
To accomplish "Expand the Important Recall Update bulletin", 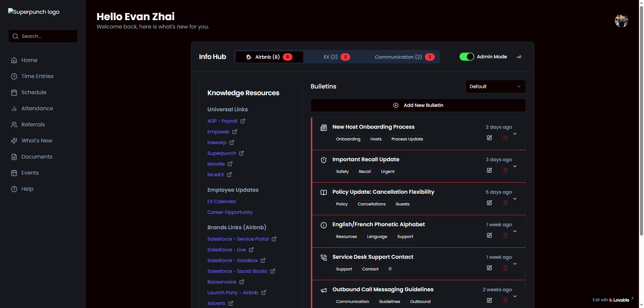I will click(x=515, y=166).
